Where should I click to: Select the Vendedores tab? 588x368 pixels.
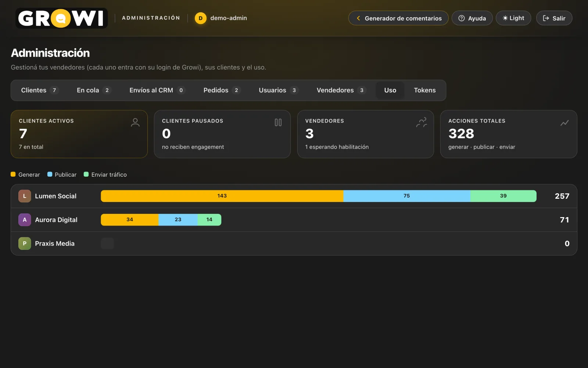tap(341, 90)
